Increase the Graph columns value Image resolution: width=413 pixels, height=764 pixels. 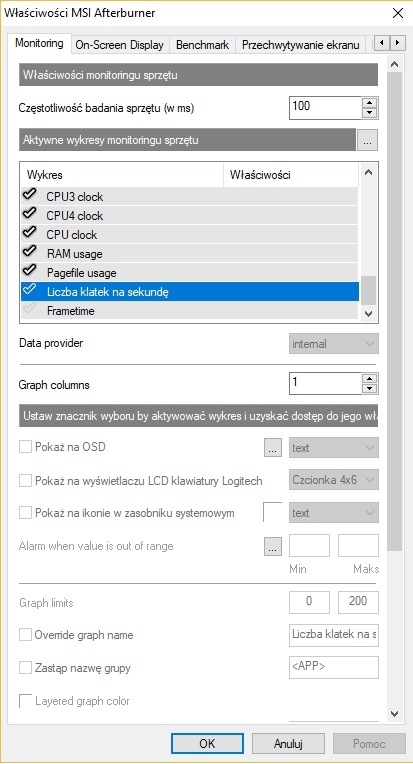pyautogui.click(x=371, y=379)
